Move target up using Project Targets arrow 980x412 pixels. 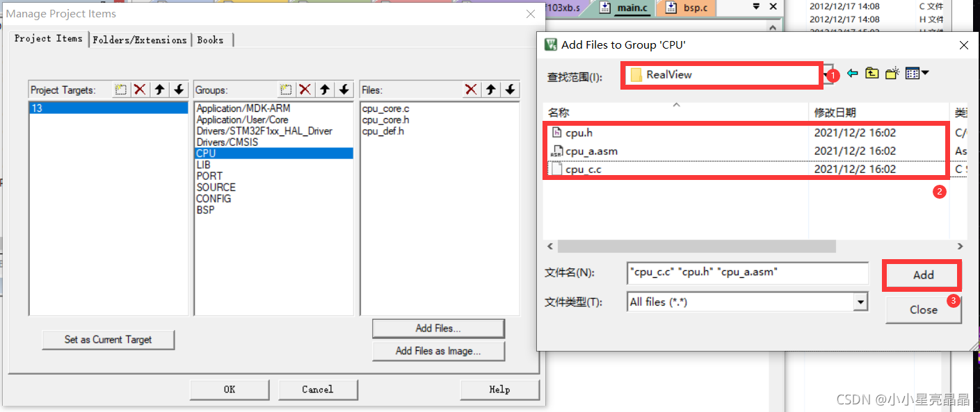(160, 90)
